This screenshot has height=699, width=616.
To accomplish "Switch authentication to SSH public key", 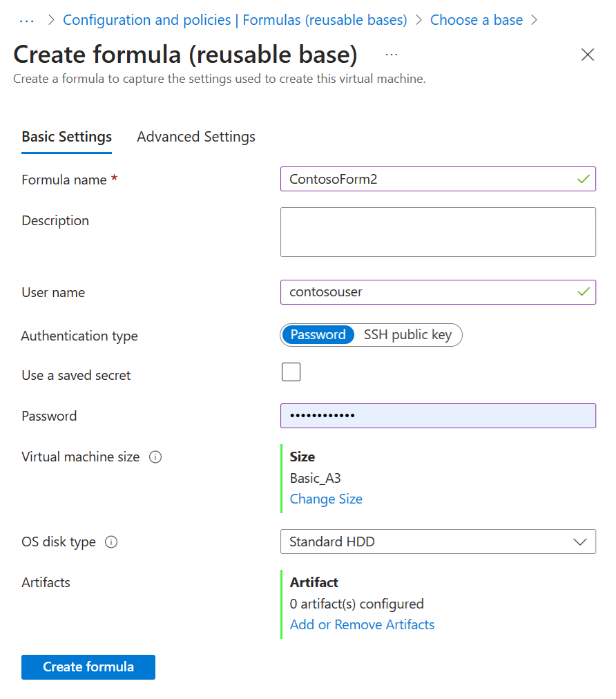I will point(407,335).
